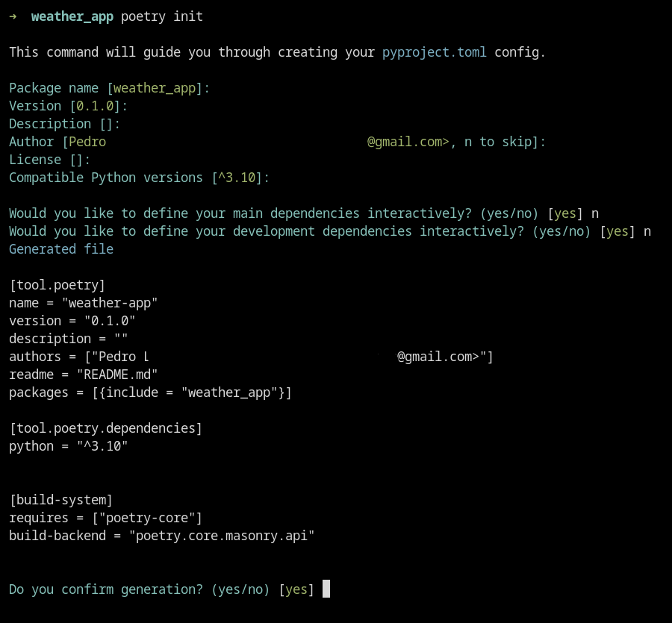Click the typed 'poetry init' command

[161, 16]
